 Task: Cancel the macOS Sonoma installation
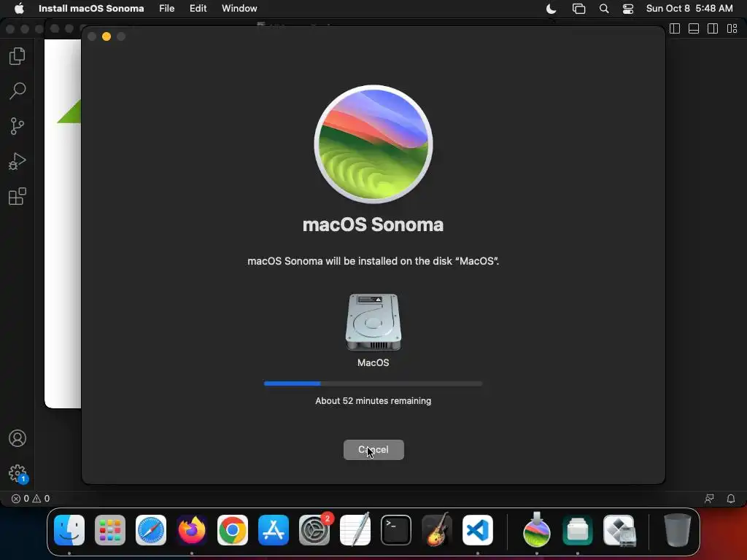click(x=373, y=449)
